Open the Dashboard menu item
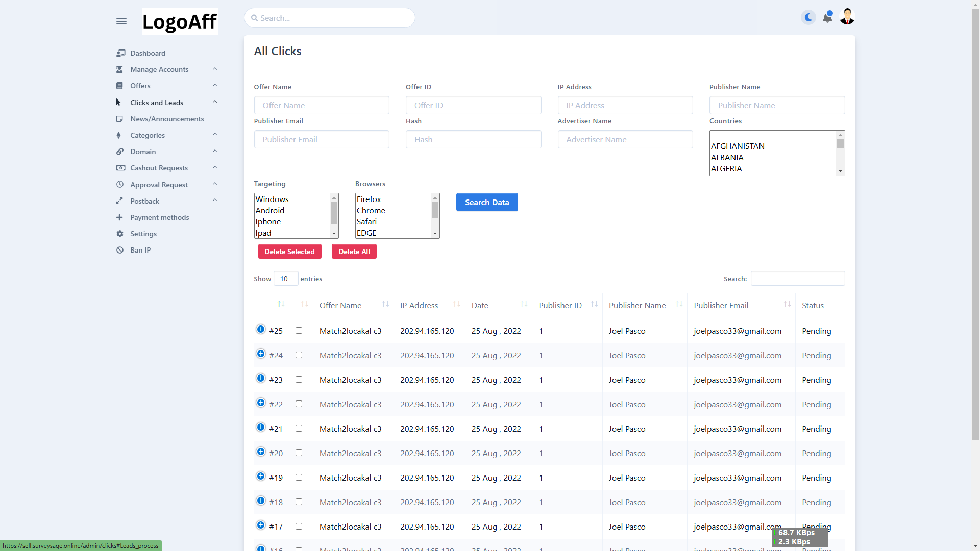980x551 pixels. coord(148,53)
